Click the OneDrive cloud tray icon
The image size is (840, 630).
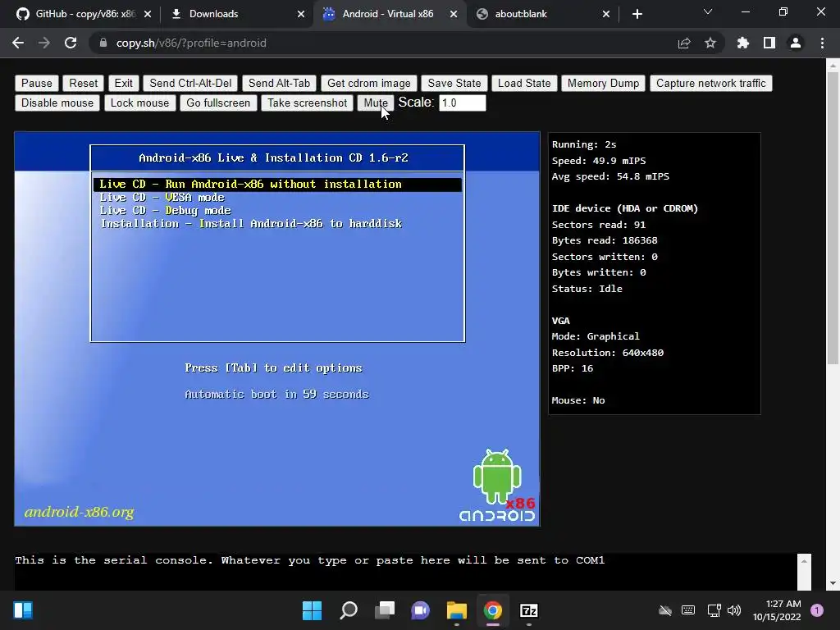pyautogui.click(x=664, y=610)
